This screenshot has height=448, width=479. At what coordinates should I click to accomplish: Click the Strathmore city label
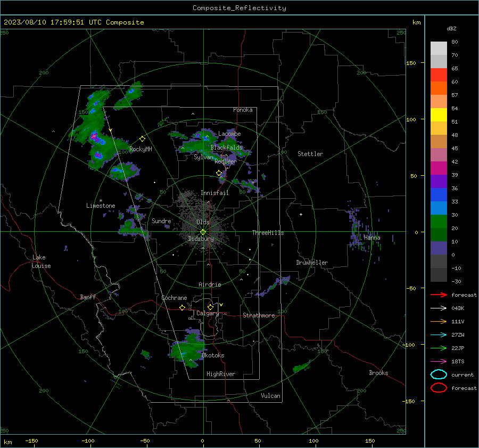tap(259, 315)
